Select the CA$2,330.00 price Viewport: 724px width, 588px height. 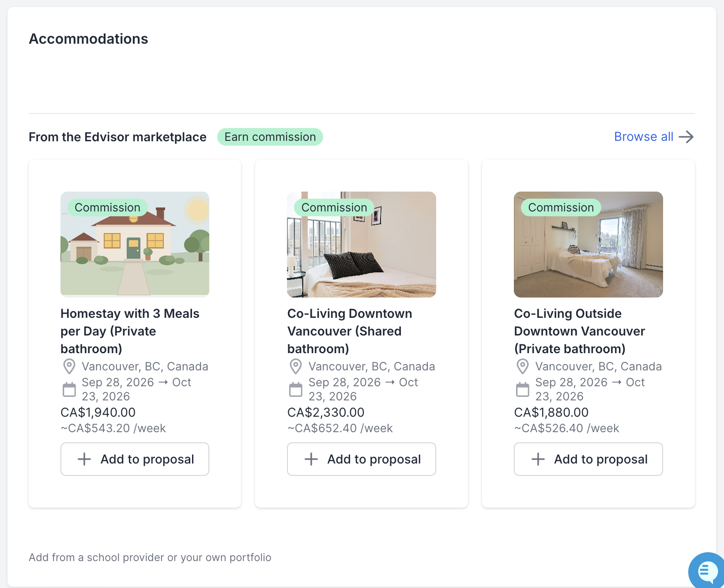pos(326,412)
